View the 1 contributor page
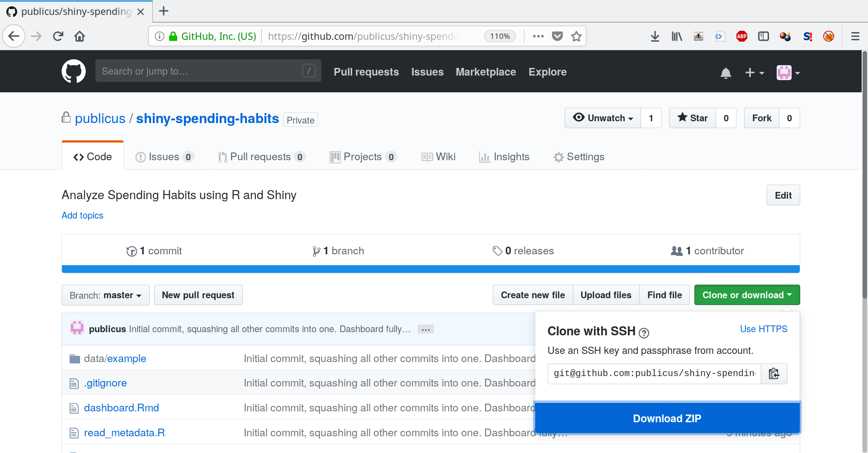 [708, 251]
